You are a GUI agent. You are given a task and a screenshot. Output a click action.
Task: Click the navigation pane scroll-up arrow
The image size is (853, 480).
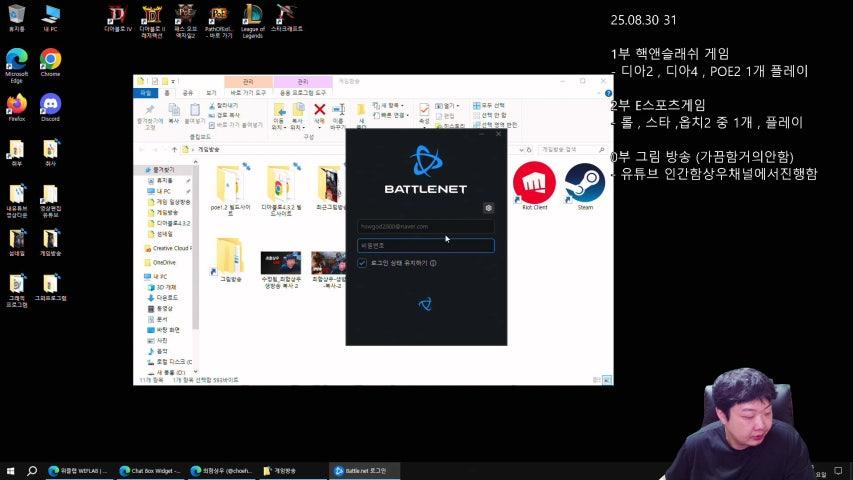click(195, 162)
